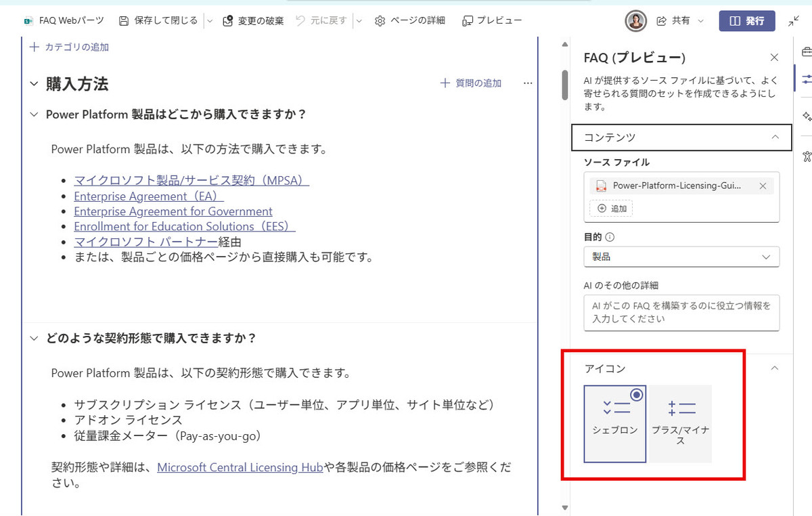Click the 追加 add source file button
812x516 pixels.
tap(611, 209)
